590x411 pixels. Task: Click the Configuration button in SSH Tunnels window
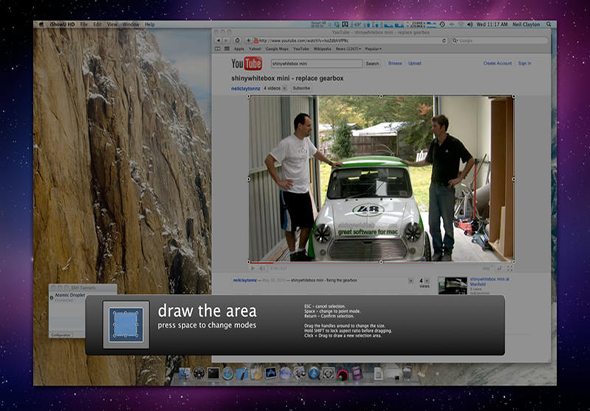point(61,335)
